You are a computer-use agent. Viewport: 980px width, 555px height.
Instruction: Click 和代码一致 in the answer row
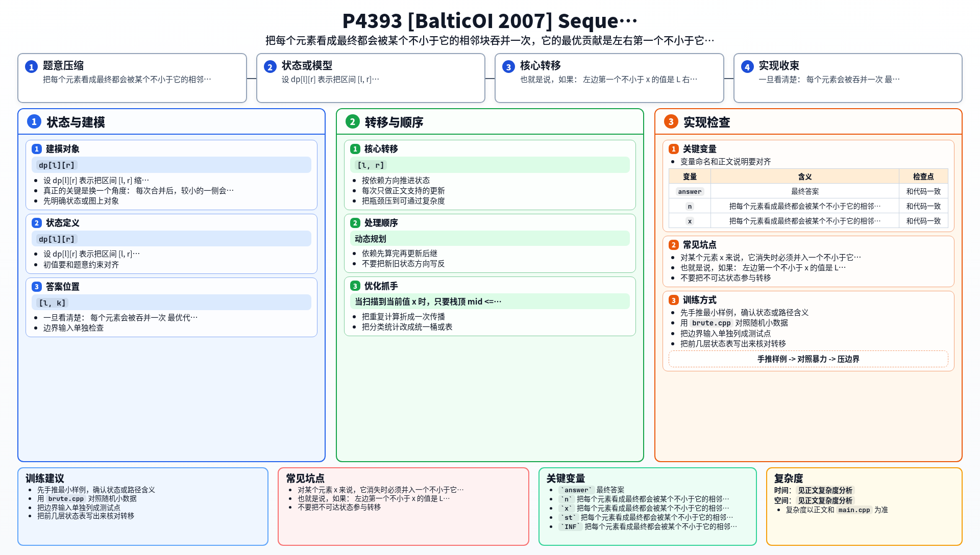[923, 191]
